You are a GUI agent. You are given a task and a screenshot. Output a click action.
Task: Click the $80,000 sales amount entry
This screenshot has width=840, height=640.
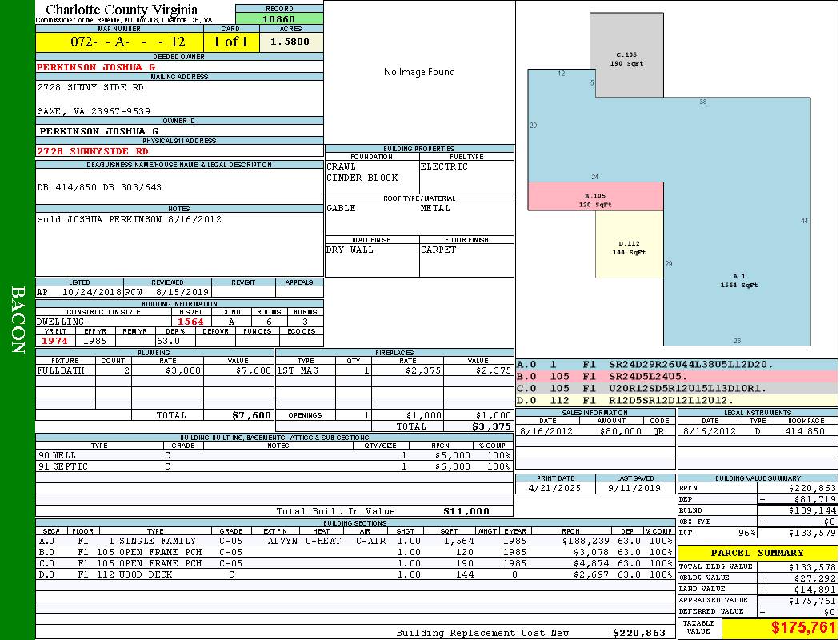619,431
